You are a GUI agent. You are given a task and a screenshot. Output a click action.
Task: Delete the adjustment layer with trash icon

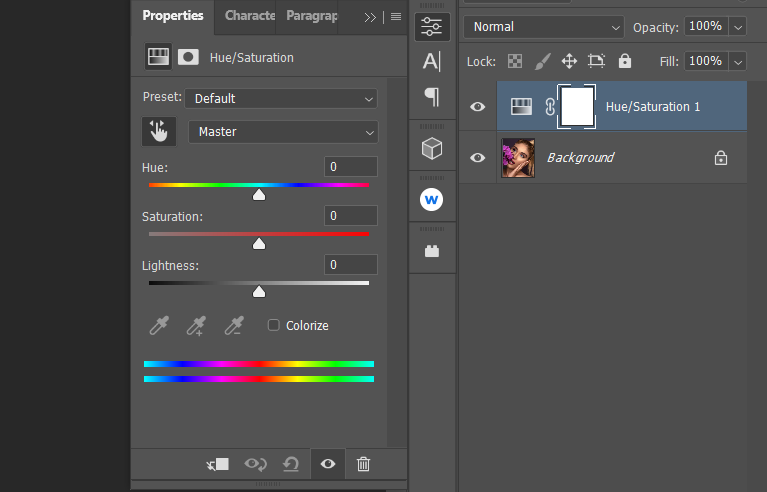(364, 464)
